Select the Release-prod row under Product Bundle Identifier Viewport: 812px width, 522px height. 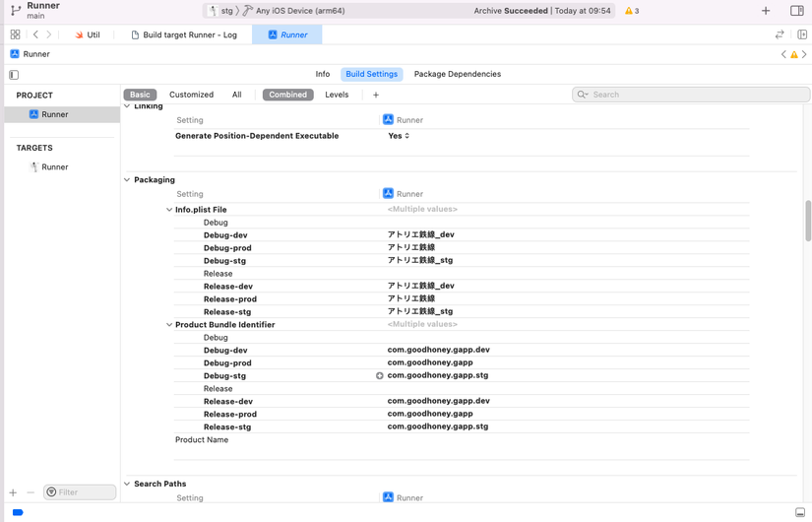462,414
